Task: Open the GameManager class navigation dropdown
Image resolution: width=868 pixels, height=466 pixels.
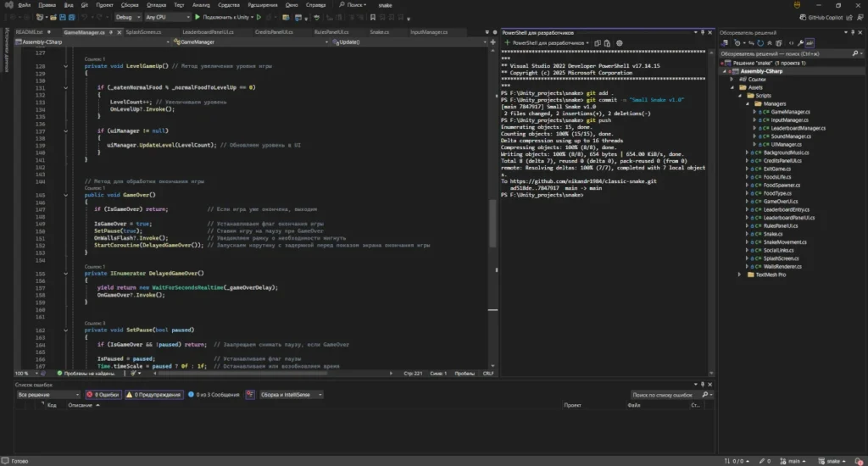Action: [251, 42]
